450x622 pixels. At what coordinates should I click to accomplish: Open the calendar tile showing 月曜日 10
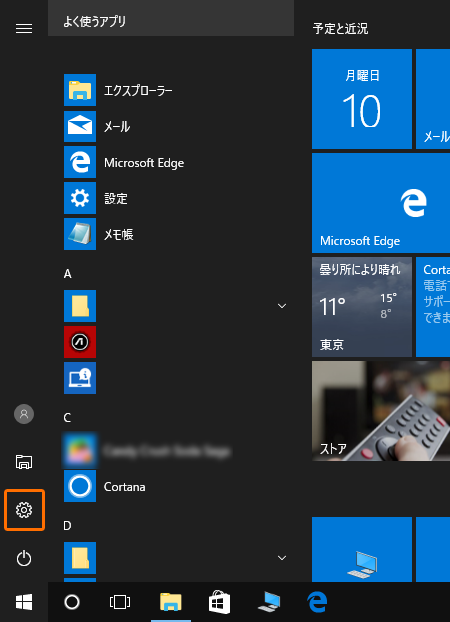tap(362, 99)
